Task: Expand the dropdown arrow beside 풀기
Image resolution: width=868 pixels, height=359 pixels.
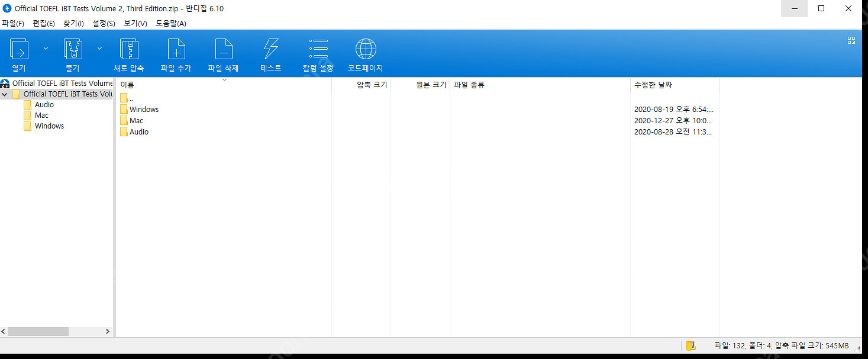Action: 99,49
